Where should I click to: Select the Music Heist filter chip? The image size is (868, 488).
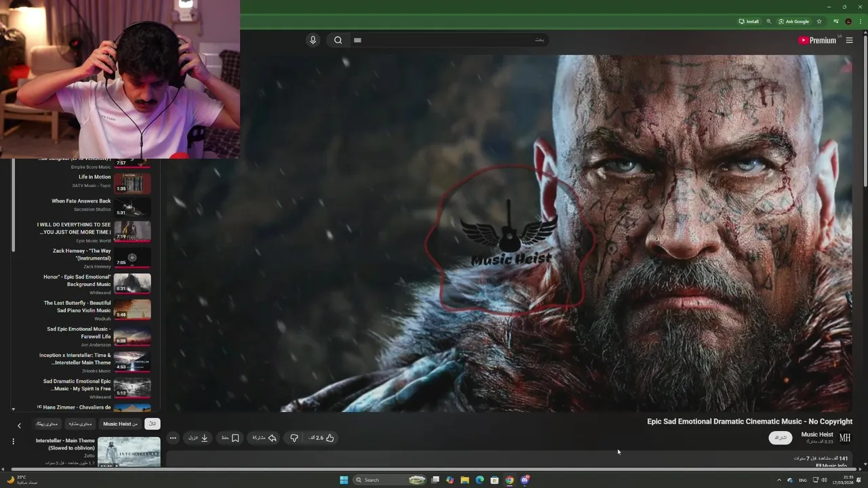(x=120, y=424)
